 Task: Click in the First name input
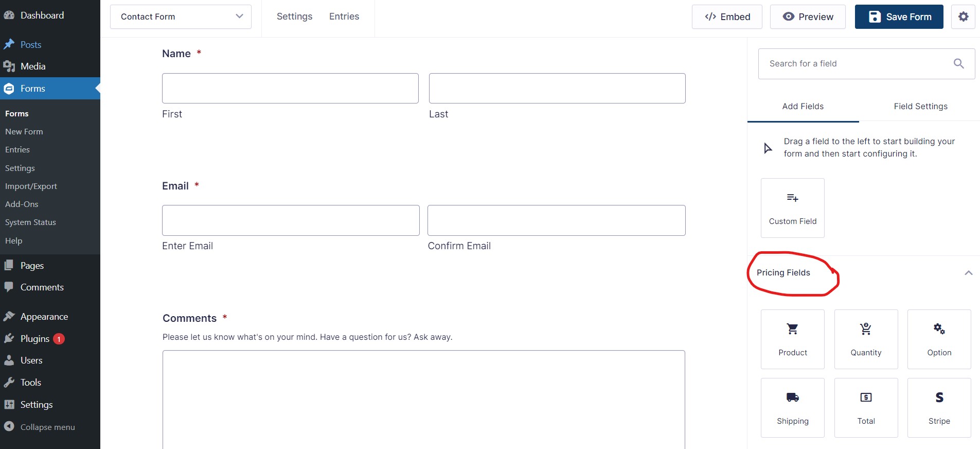coord(290,88)
